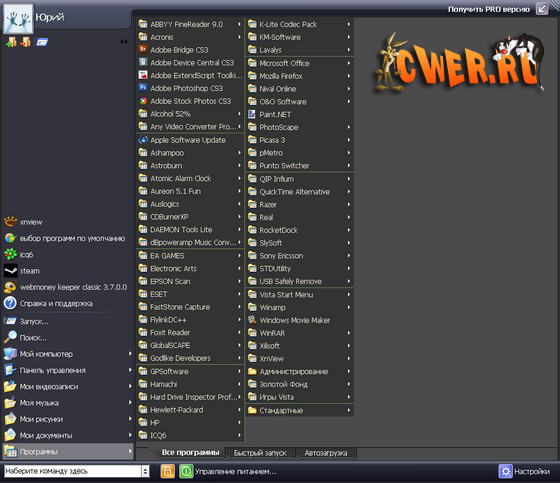This screenshot has height=483, width=560.
Task: Click the Настройки gear icon
Action: coord(505,471)
